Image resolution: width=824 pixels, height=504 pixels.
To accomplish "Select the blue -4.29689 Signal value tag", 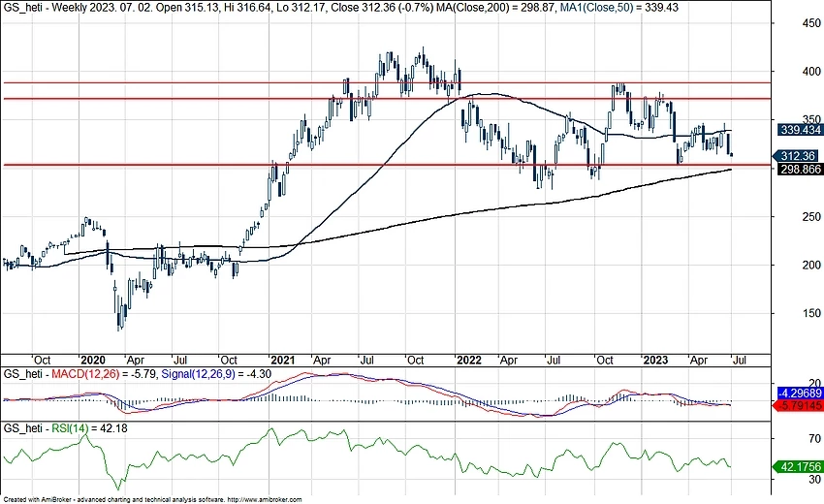I will click(x=799, y=394).
